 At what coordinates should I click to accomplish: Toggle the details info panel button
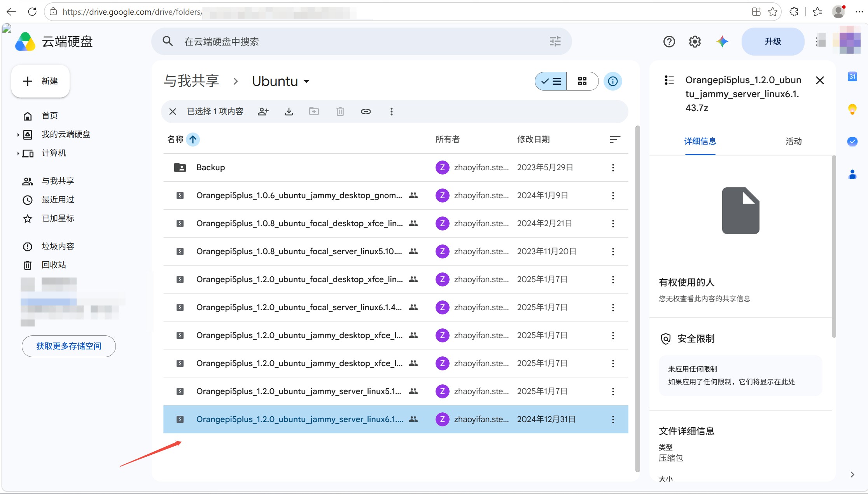(x=613, y=81)
